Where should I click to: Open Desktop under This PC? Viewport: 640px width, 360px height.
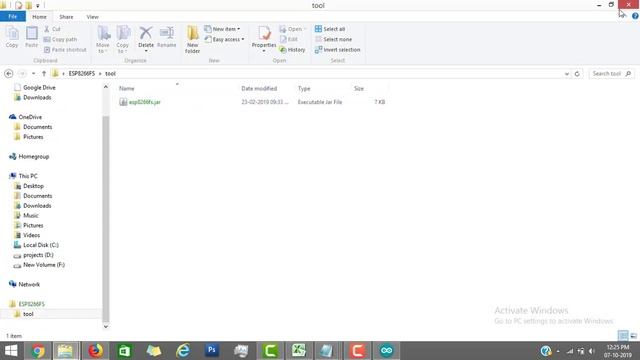[29, 186]
